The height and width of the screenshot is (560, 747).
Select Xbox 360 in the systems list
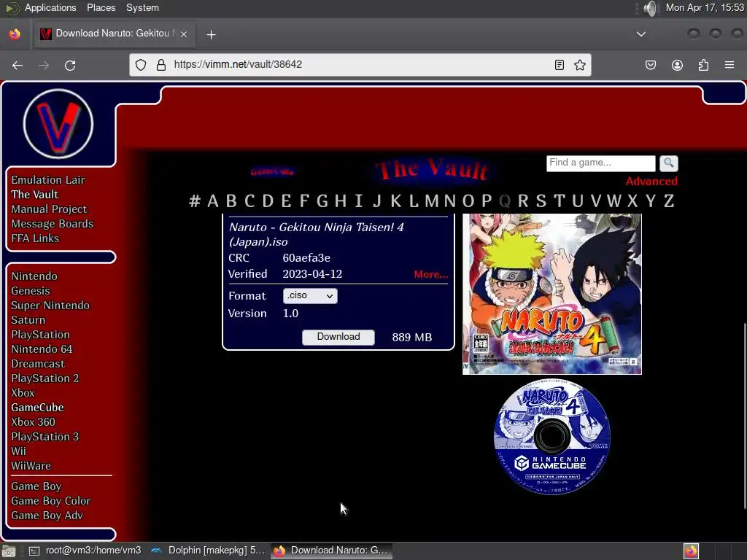point(34,422)
